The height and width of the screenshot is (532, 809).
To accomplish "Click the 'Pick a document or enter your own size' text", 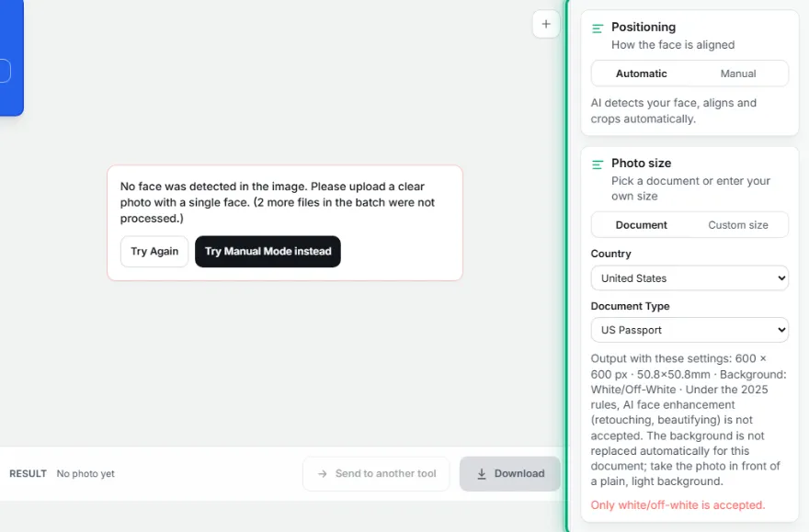I will pyautogui.click(x=690, y=188).
